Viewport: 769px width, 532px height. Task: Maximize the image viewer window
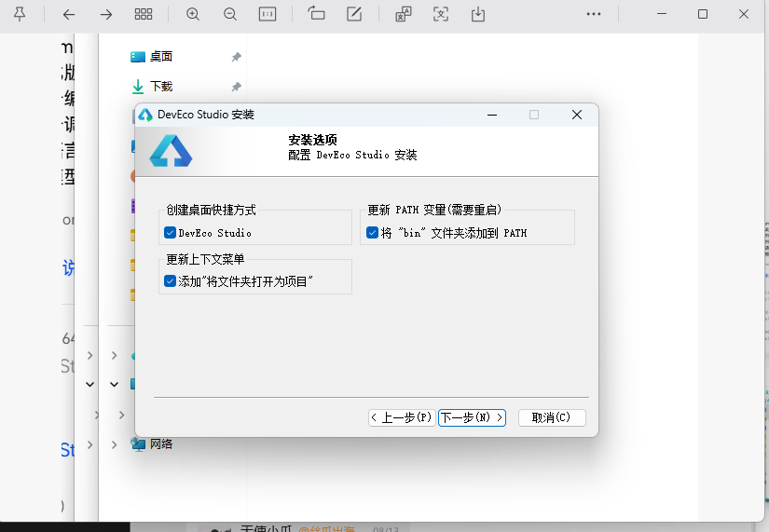[703, 14]
